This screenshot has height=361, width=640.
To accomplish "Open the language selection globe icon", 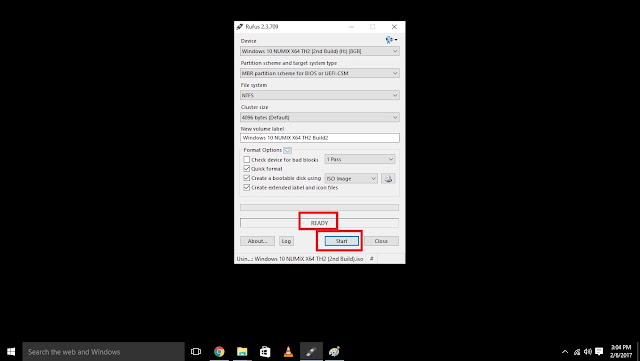I will (x=391, y=40).
